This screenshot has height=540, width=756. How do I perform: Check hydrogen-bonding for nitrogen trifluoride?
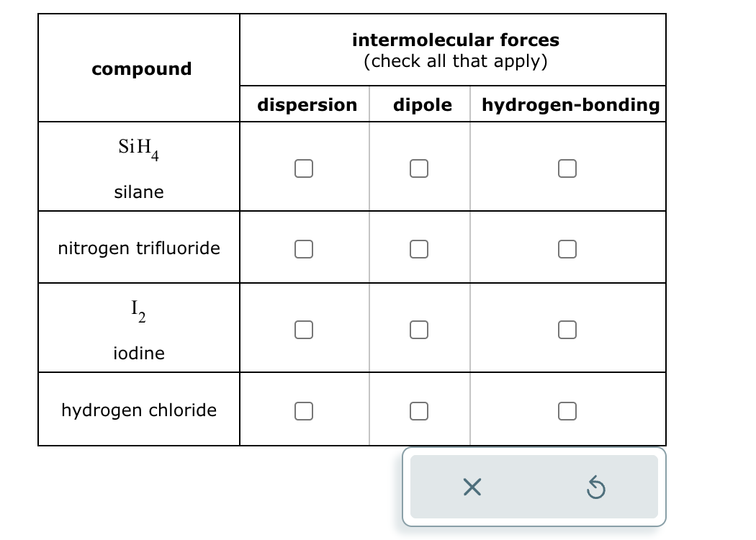pyautogui.click(x=567, y=248)
